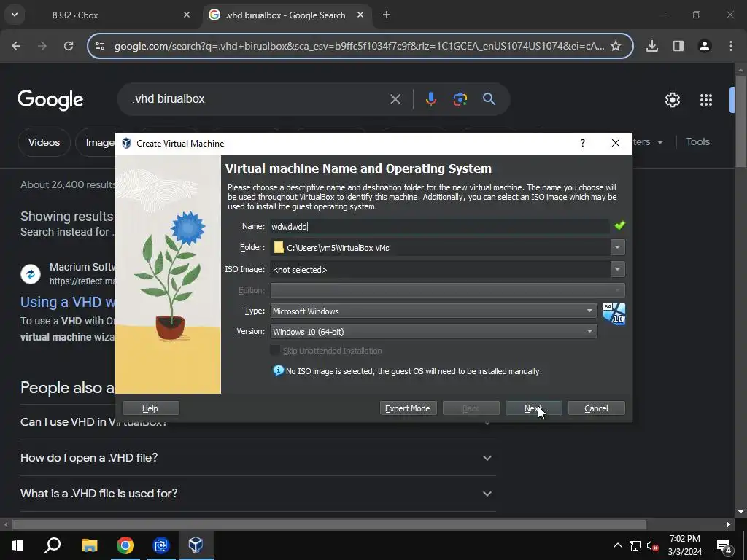Reload the Google search page
The height and width of the screenshot is (560, 747).
pos(69,46)
